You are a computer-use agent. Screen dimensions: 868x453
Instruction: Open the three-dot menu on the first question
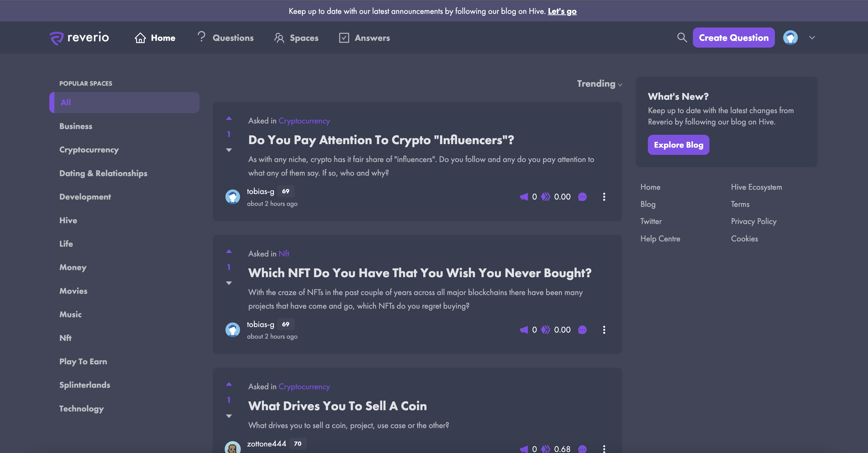(604, 197)
